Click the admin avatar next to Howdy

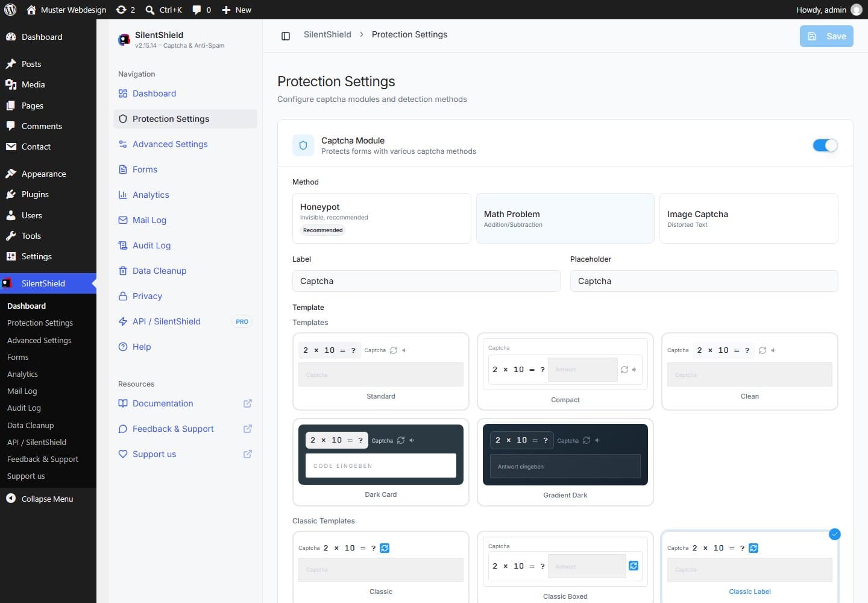click(856, 10)
